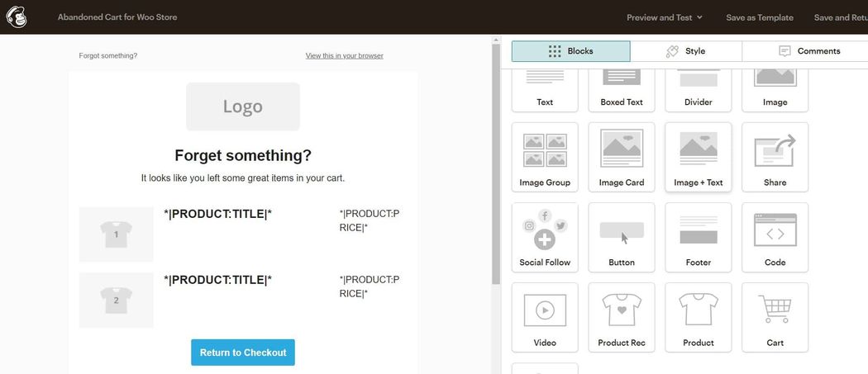Open the Blocks tab
The width and height of the screenshot is (868, 374).
570,51
